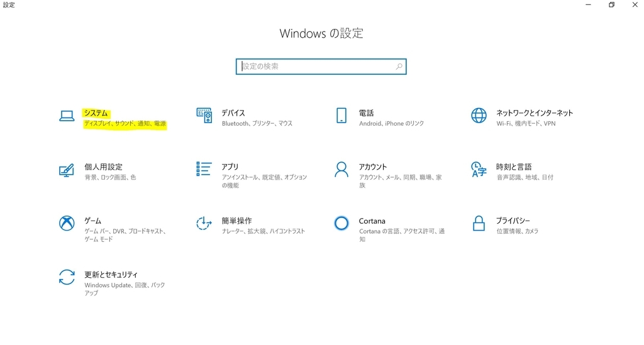The image size is (644, 345).
Task: Open the アプリ list icon
Action: tap(204, 169)
